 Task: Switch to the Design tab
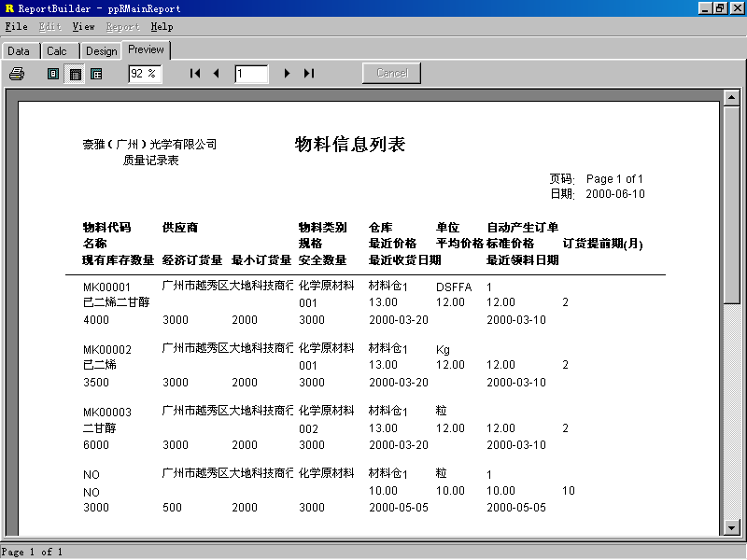[x=101, y=51]
